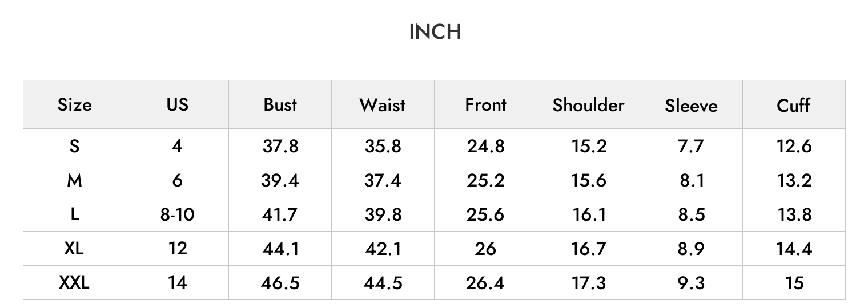The height and width of the screenshot is (308, 868).
Task: Click the Waist column header
Action: point(383,105)
